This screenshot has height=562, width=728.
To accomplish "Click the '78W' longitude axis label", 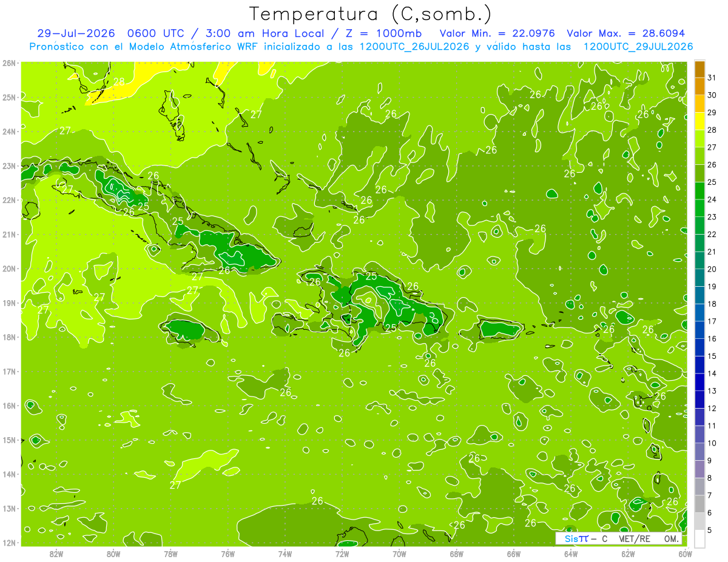I will click(x=170, y=554).
